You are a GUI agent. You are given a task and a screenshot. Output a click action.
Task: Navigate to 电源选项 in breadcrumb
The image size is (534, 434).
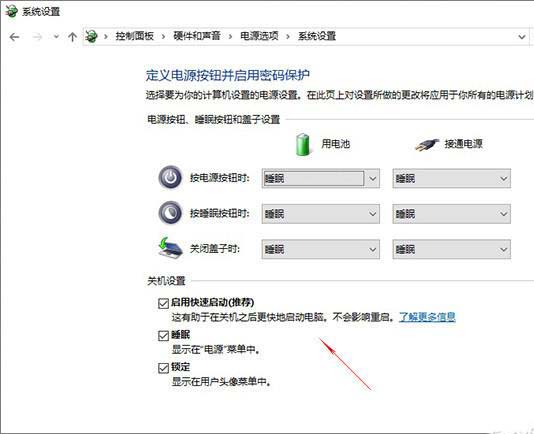259,36
